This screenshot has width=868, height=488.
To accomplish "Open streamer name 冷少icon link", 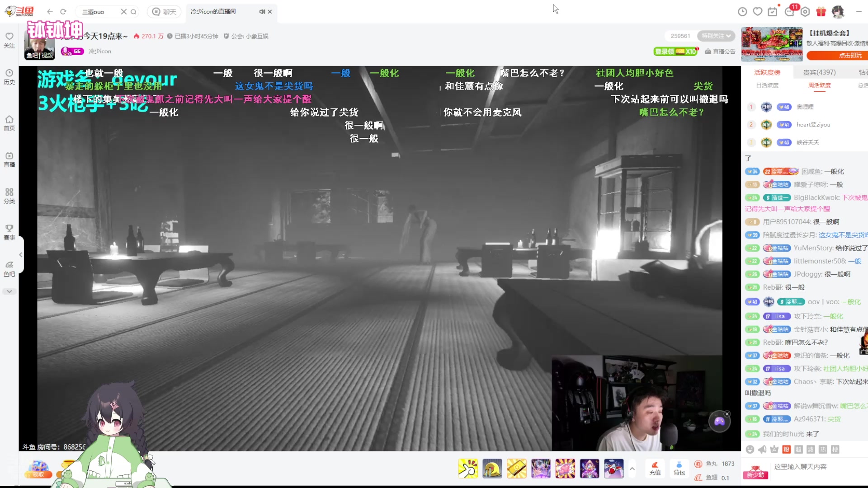I will click(100, 52).
